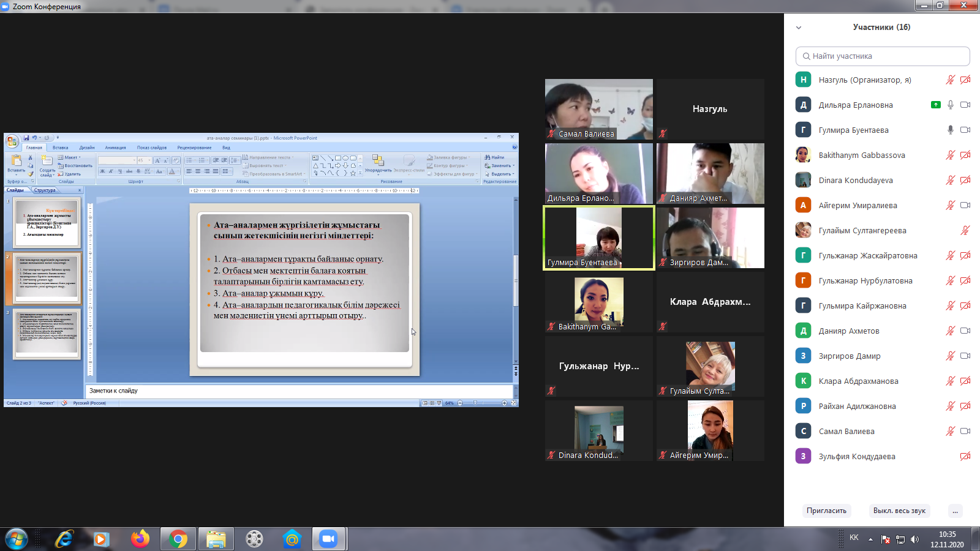Open the more options ellipsis menu
Screen dimensions: 980x551
pos(955,511)
